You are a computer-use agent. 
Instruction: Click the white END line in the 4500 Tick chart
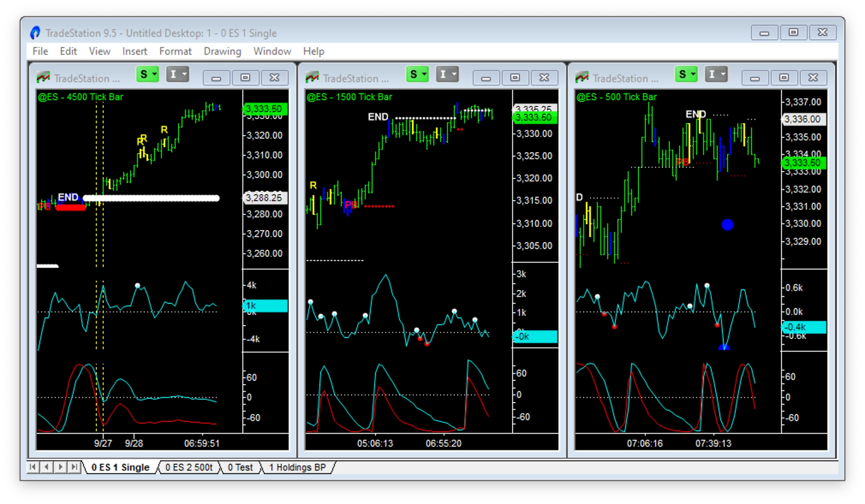tap(151, 198)
